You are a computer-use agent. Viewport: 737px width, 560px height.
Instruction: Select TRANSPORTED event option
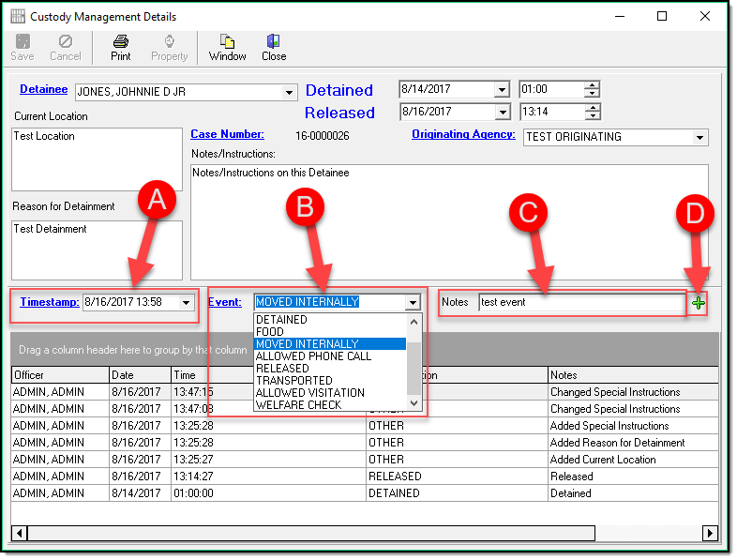coord(295,381)
